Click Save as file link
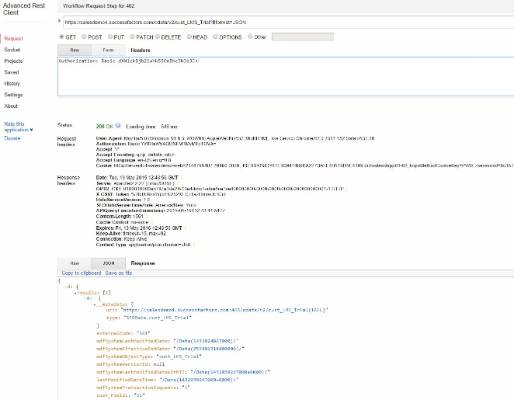Image resolution: width=514 pixels, height=400 pixels. pos(119,273)
